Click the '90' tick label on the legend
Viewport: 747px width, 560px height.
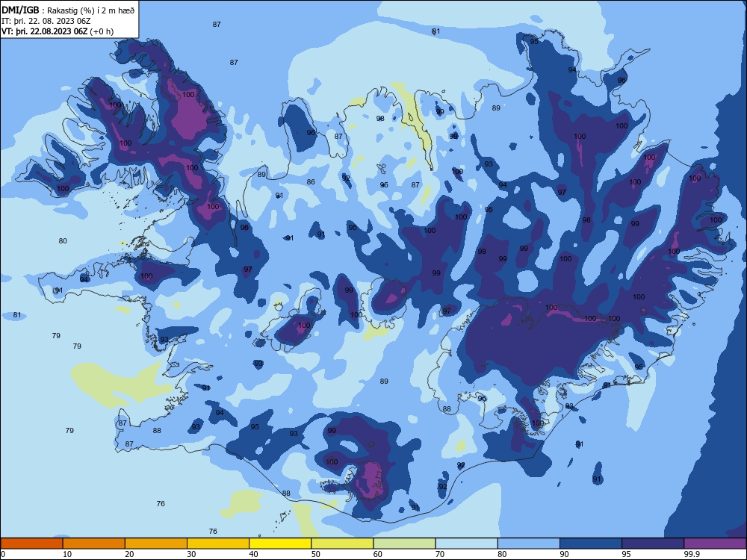564,554
